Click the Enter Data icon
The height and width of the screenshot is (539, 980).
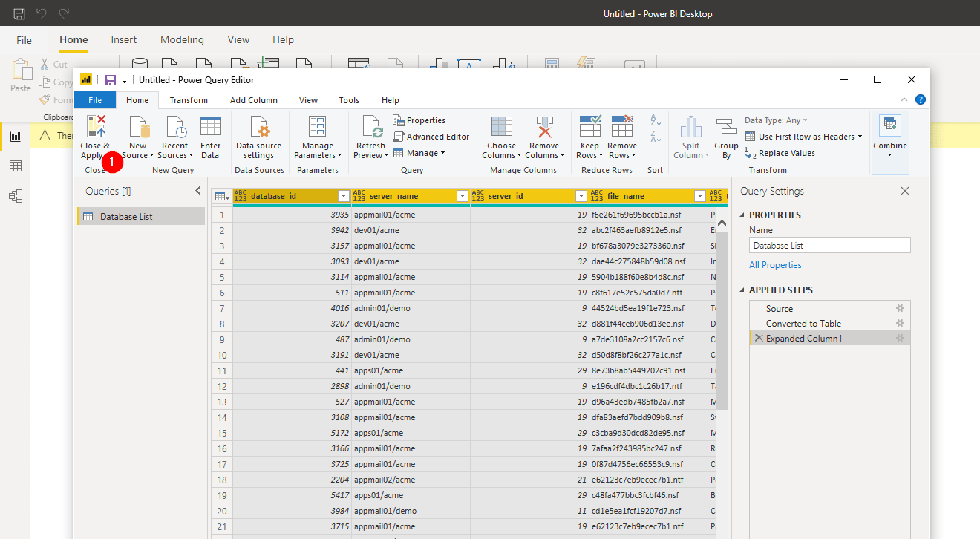click(210, 128)
